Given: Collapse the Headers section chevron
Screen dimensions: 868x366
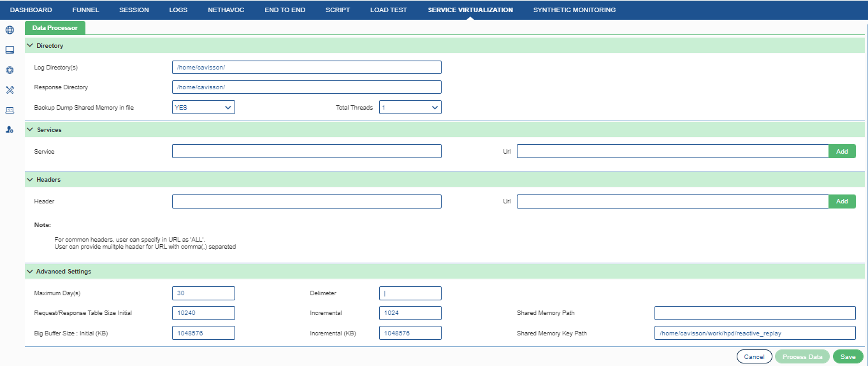Looking at the screenshot, I should click(30, 180).
